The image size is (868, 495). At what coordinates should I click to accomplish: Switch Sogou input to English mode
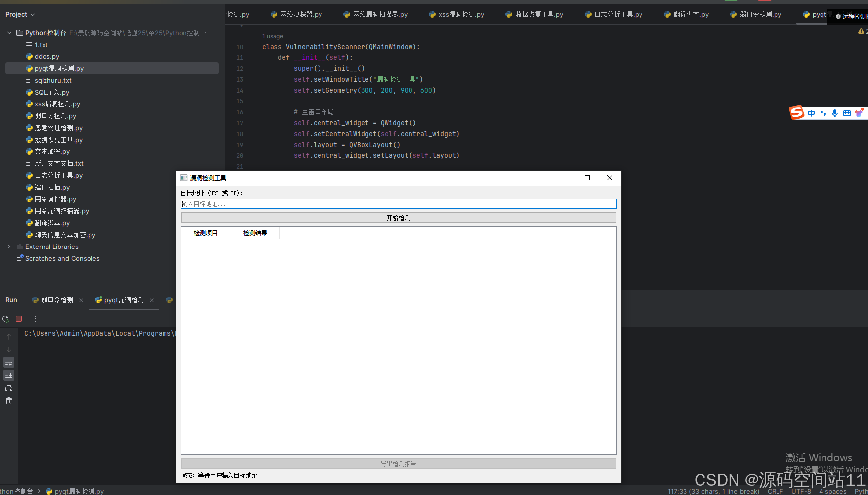[811, 113]
